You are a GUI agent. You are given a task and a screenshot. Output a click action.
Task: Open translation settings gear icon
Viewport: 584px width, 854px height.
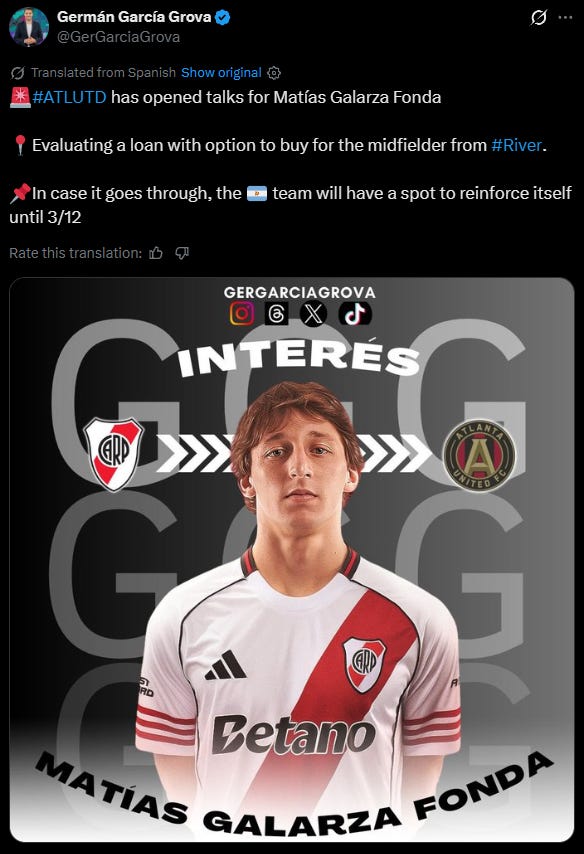[275, 72]
